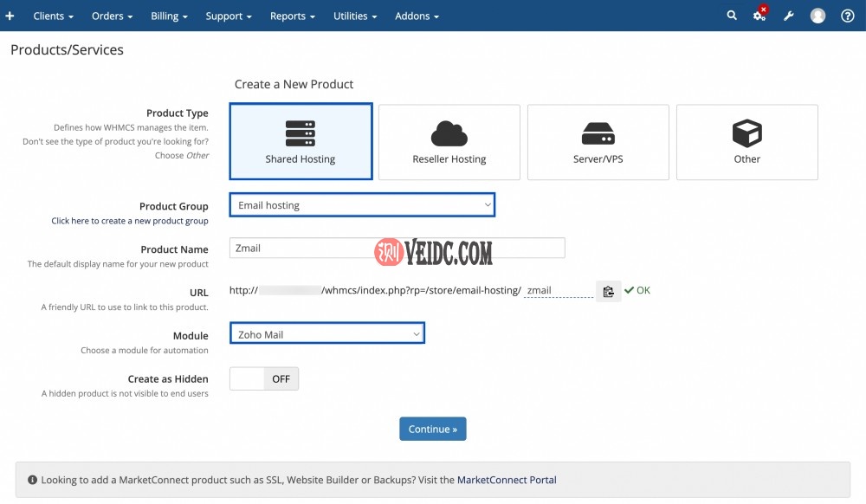The image size is (866, 504).
Task: Open the Addons menu
Action: coord(417,16)
